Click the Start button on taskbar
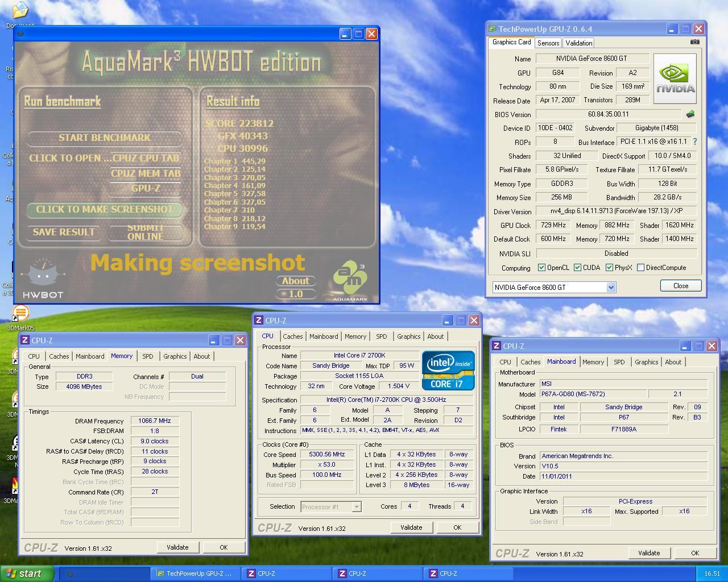Viewport: 728px width, 582px height. pos(27,573)
